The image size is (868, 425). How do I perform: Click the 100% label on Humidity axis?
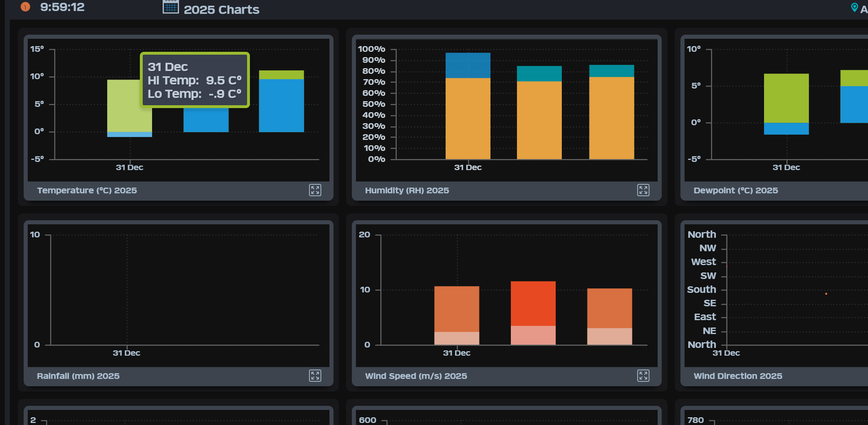[371, 49]
